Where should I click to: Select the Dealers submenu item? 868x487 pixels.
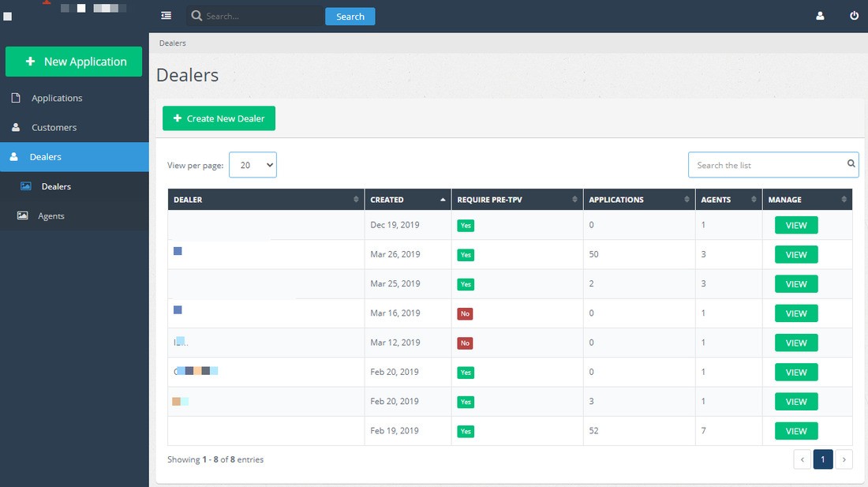(x=56, y=186)
